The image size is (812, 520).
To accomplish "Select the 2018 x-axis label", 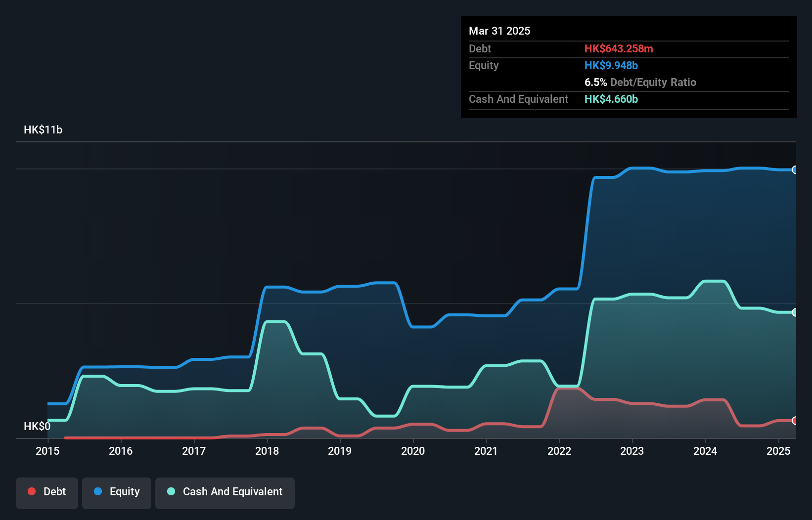I will click(x=267, y=451).
